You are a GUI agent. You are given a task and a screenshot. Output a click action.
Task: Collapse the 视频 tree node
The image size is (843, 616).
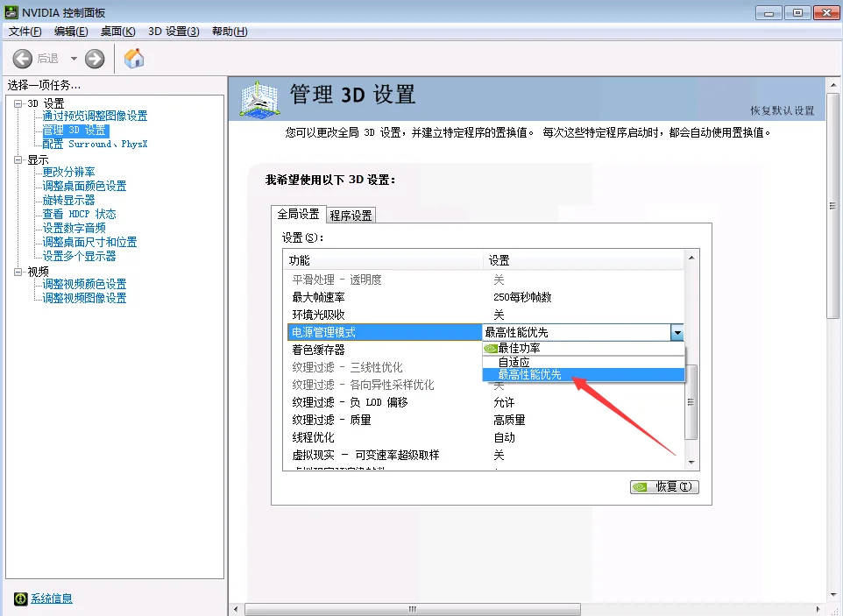(18, 272)
